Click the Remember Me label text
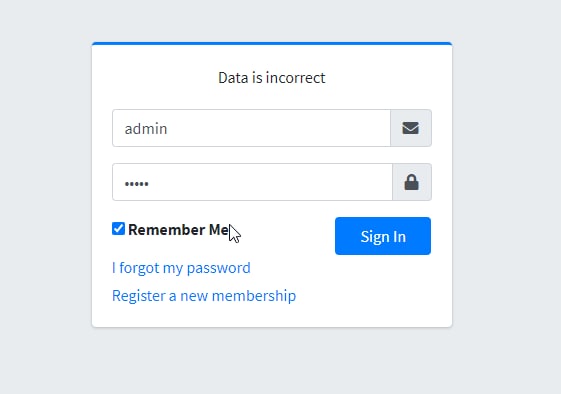Screen dimensions: 561x394 click(179, 230)
